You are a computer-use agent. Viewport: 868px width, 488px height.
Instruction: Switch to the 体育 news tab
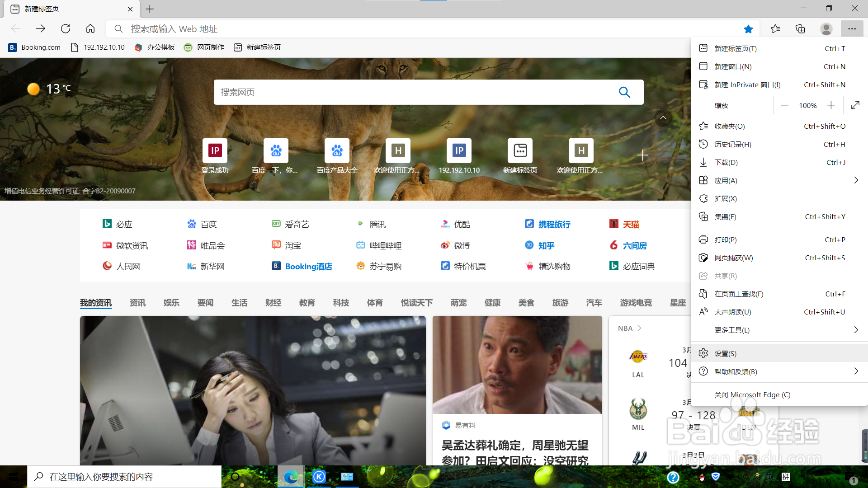click(x=375, y=303)
